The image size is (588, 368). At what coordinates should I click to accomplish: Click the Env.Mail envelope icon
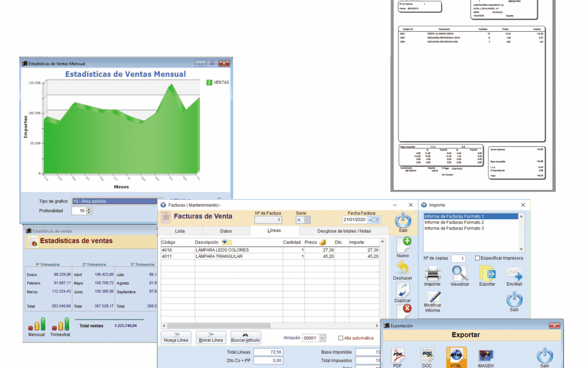coord(514,274)
